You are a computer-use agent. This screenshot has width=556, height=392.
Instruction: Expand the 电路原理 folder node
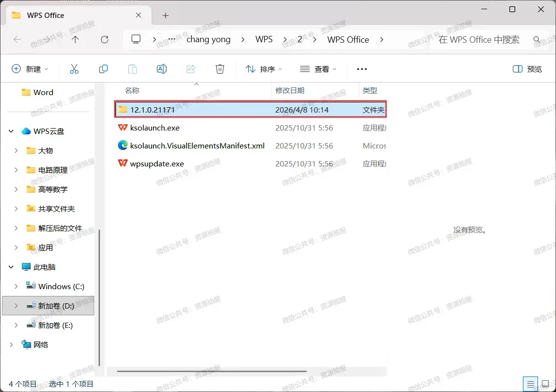click(16, 170)
